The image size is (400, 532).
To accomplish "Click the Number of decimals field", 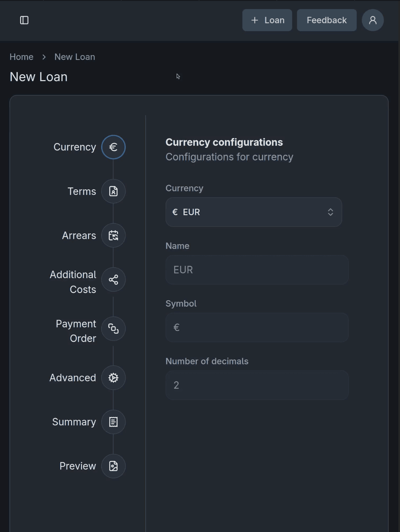I will (257, 385).
